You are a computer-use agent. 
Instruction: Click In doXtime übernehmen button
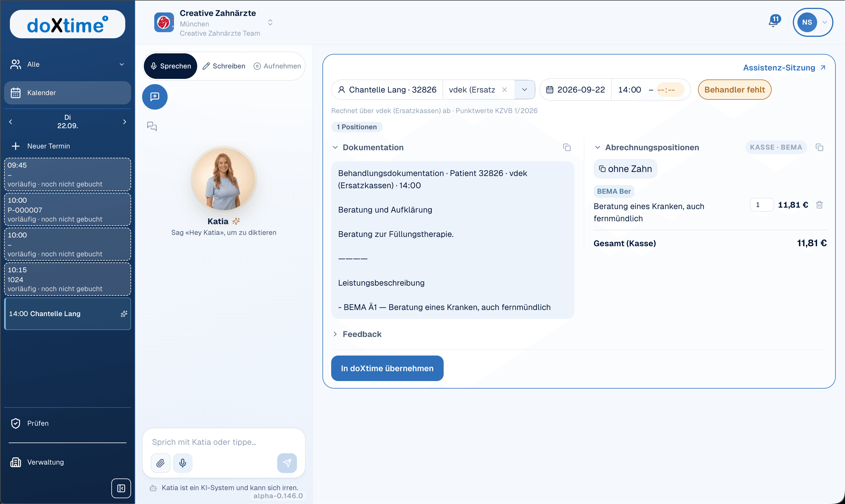click(387, 369)
